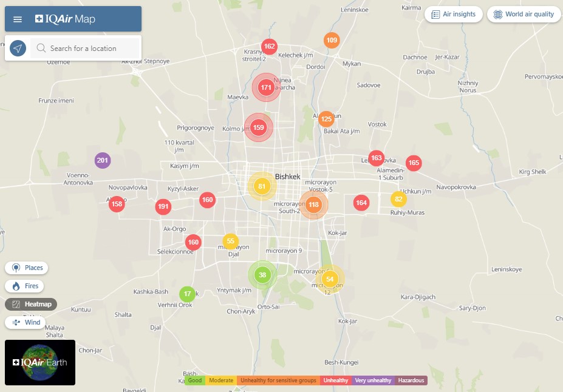Click the Very unhealthy legend swatch
The height and width of the screenshot is (392, 563).
tap(373, 380)
